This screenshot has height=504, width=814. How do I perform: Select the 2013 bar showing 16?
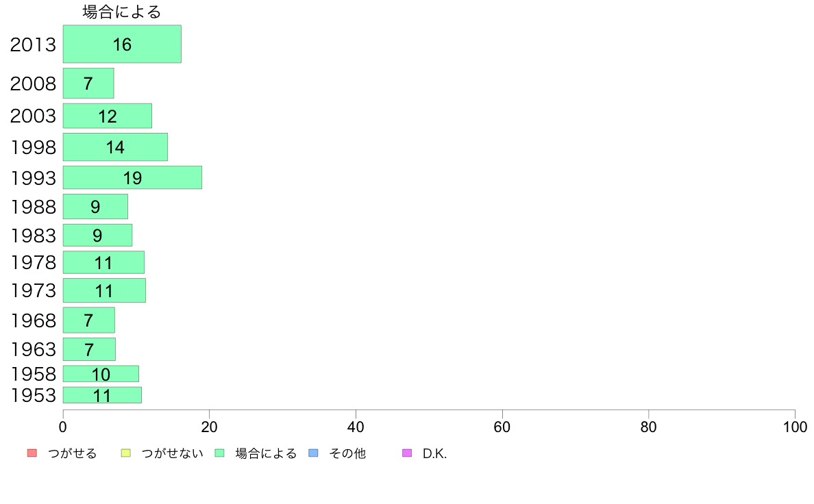pyautogui.click(x=122, y=44)
